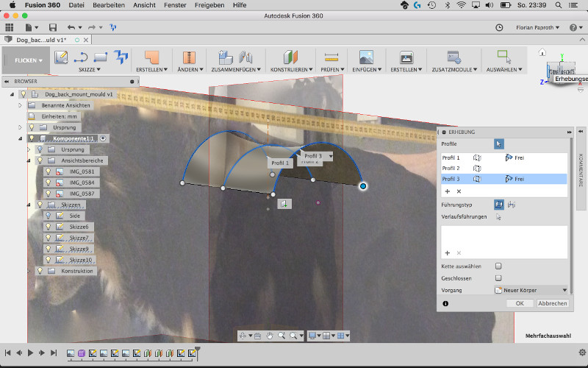The width and height of the screenshot is (588, 368).
Task: Click the Prüfen measure icon
Action: [x=331, y=57]
